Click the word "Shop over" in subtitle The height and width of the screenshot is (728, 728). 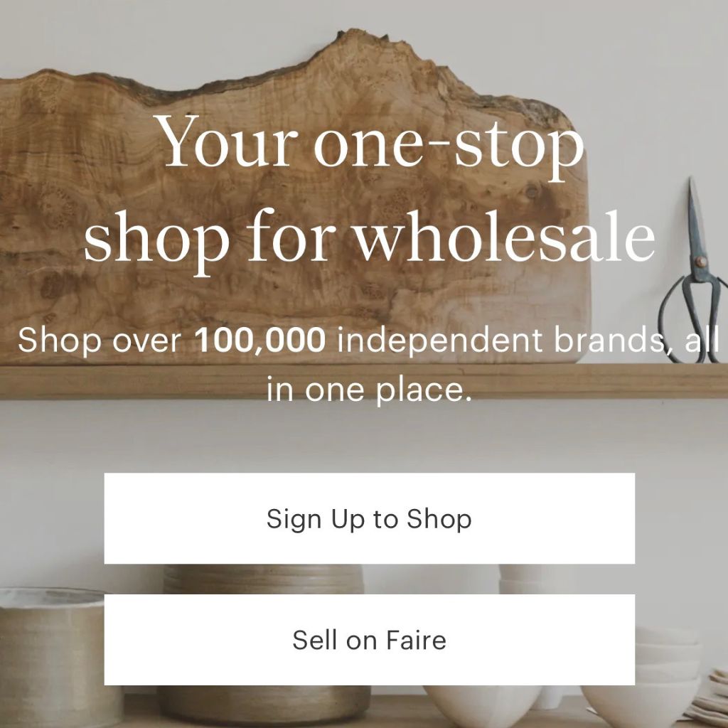100,341
